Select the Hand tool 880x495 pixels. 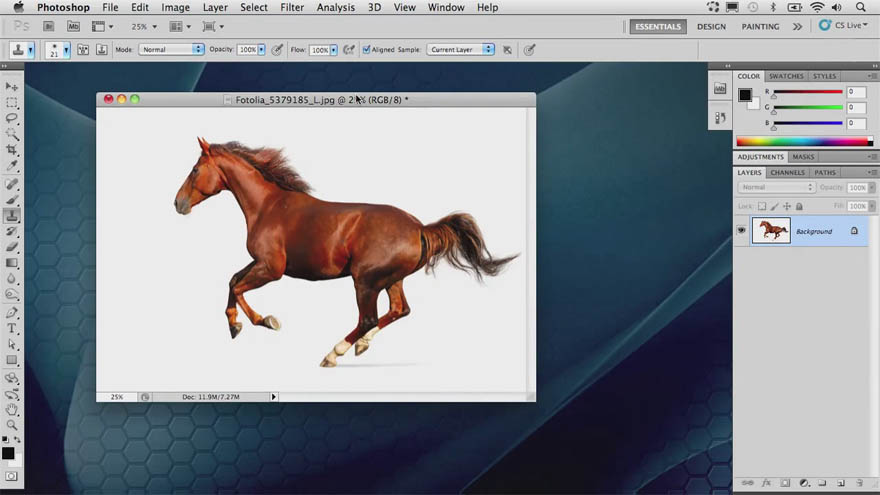(12, 410)
